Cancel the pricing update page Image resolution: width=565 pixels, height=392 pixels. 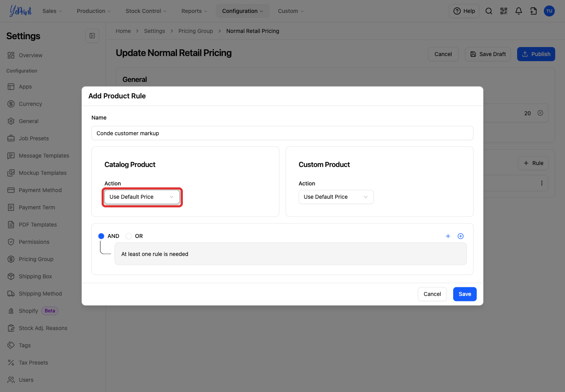coord(443,54)
